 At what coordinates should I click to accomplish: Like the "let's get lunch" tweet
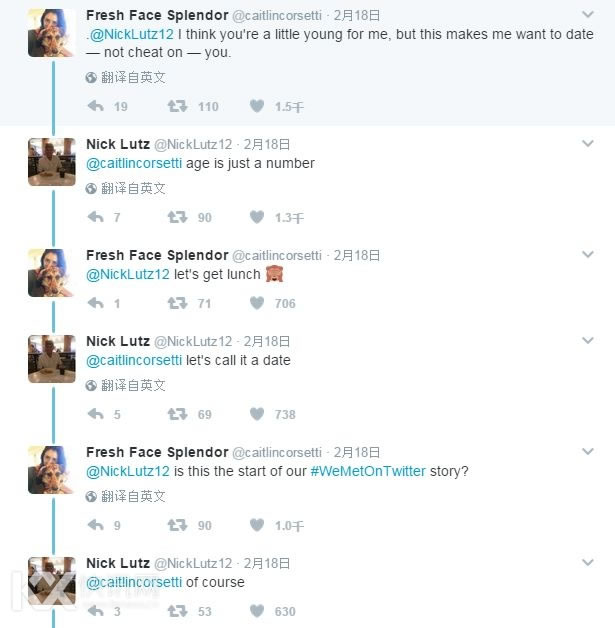pyautogui.click(x=257, y=303)
